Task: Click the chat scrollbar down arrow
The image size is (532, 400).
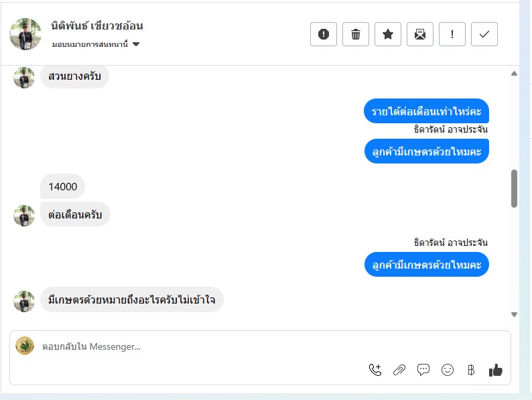Action: pyautogui.click(x=514, y=314)
